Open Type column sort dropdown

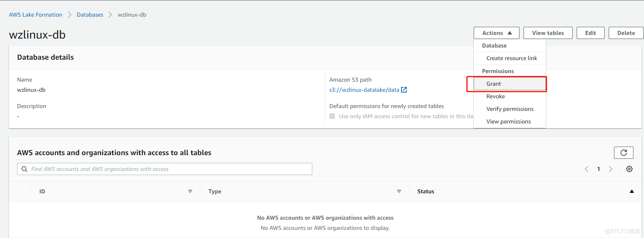[x=399, y=191]
